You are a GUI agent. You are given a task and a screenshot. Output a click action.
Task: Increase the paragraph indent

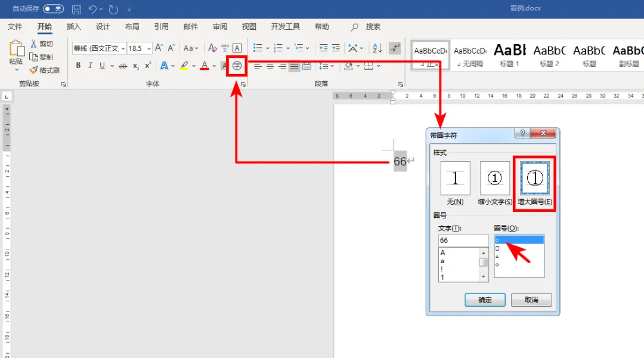[x=336, y=48]
